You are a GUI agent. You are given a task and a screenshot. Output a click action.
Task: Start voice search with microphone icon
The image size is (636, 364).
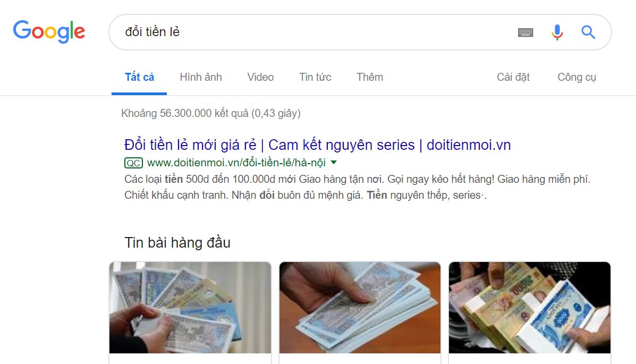557,32
